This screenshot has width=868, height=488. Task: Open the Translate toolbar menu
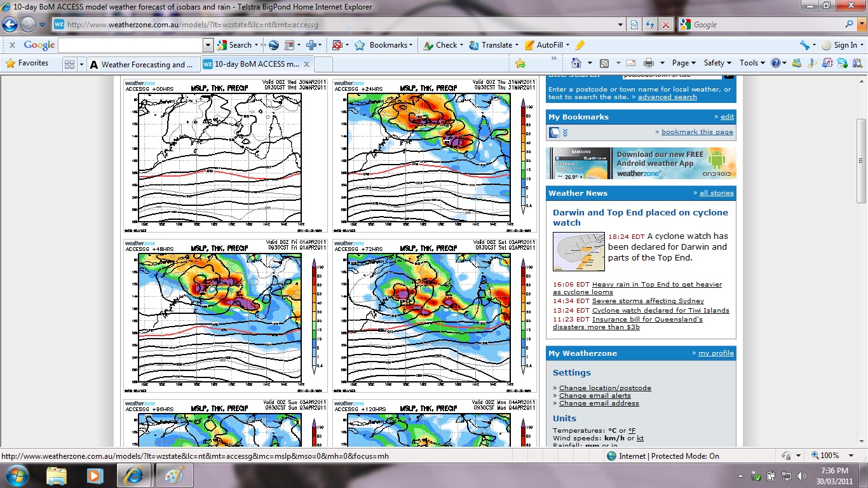point(493,45)
